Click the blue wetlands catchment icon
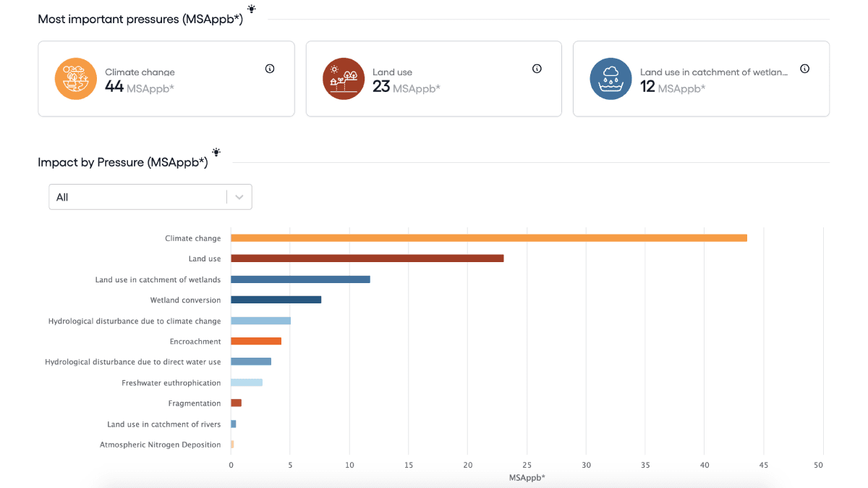The width and height of the screenshot is (868, 488). 610,79
